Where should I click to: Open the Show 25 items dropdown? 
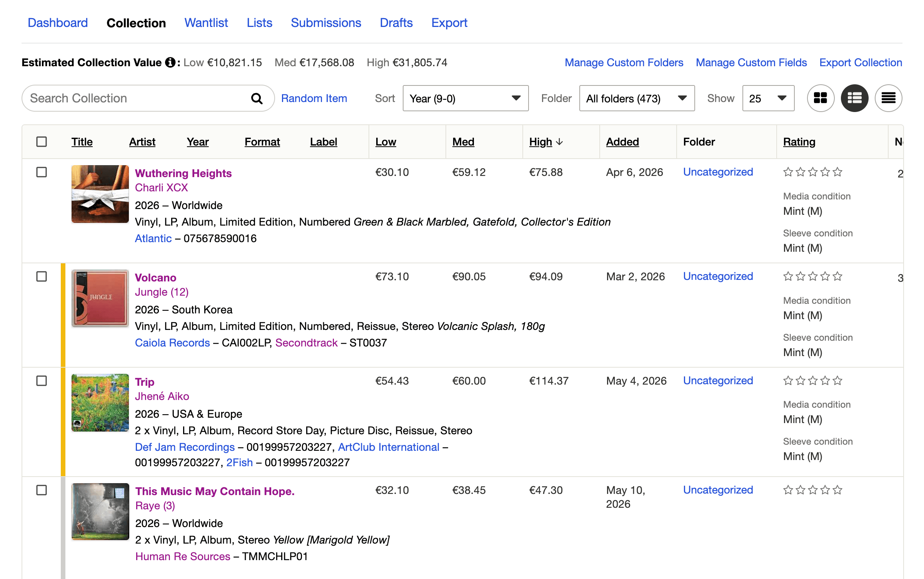pyautogui.click(x=768, y=99)
